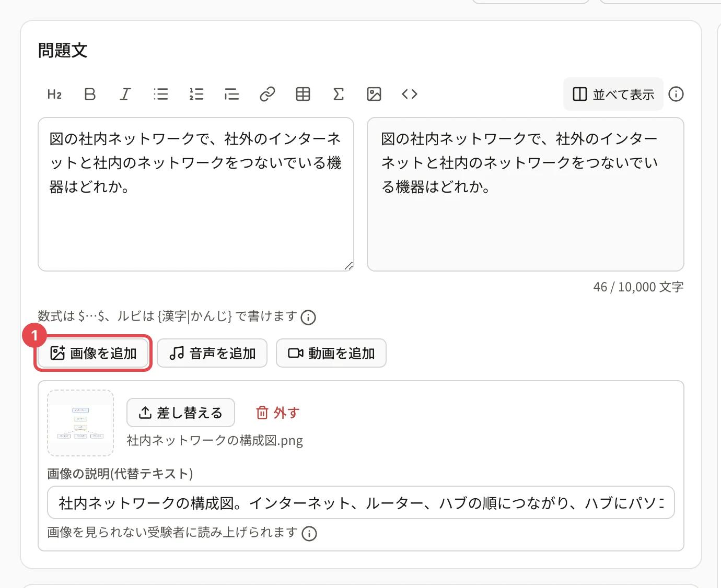Insert a math formula (sigma)
Viewport: 721px width, 588px height.
pyautogui.click(x=339, y=94)
